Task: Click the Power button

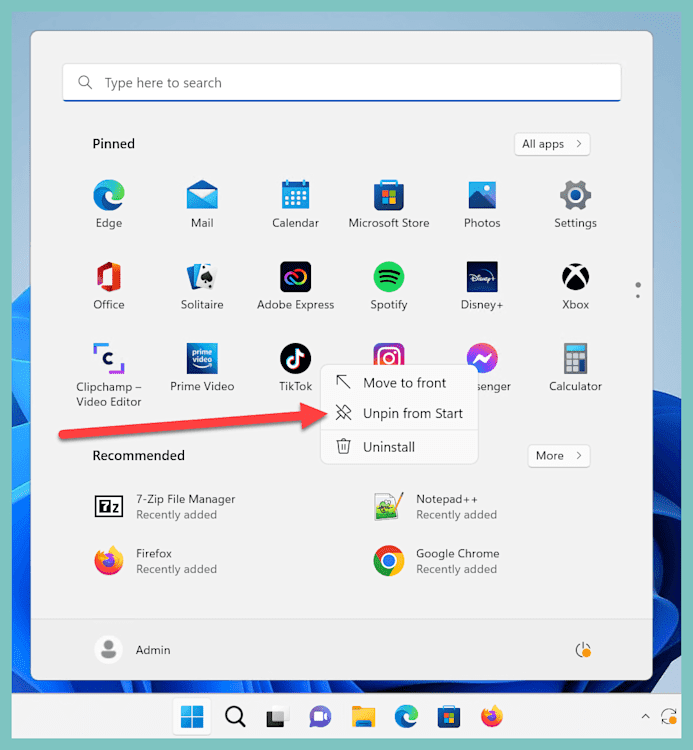Action: pyautogui.click(x=583, y=650)
